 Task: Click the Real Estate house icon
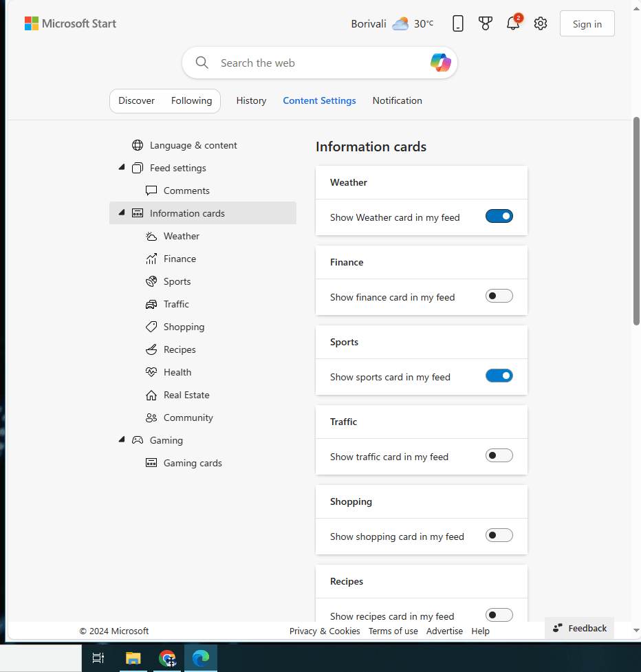[151, 395]
